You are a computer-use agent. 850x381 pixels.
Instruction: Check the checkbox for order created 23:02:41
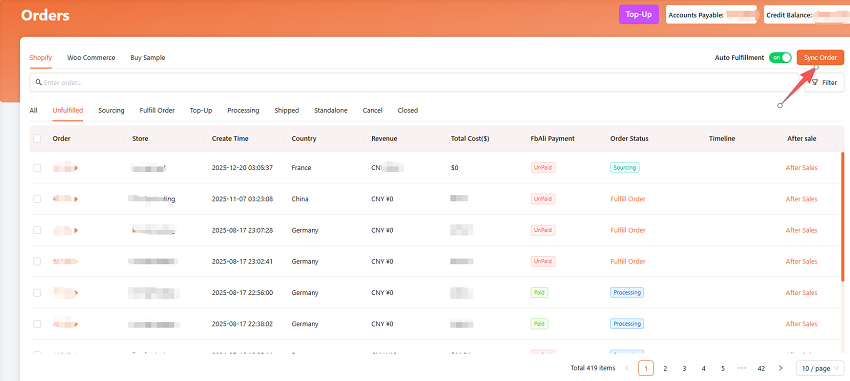(x=37, y=261)
